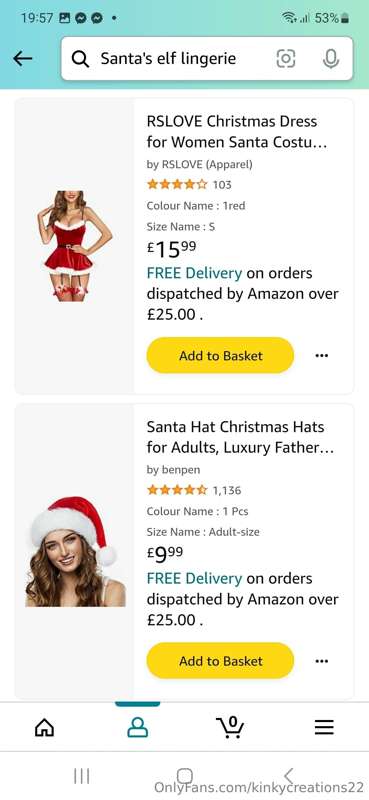Image resolution: width=369 pixels, height=800 pixels.
Task: Go to Home via house icon
Action: [44, 727]
